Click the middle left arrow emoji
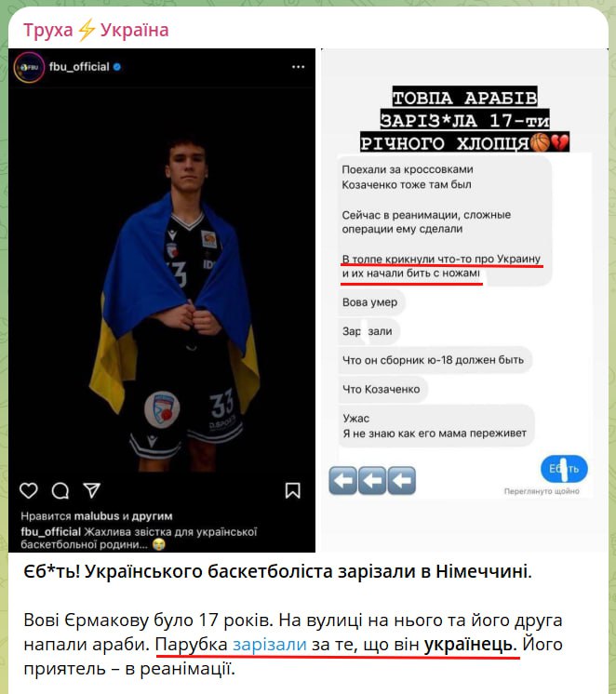 [372, 480]
